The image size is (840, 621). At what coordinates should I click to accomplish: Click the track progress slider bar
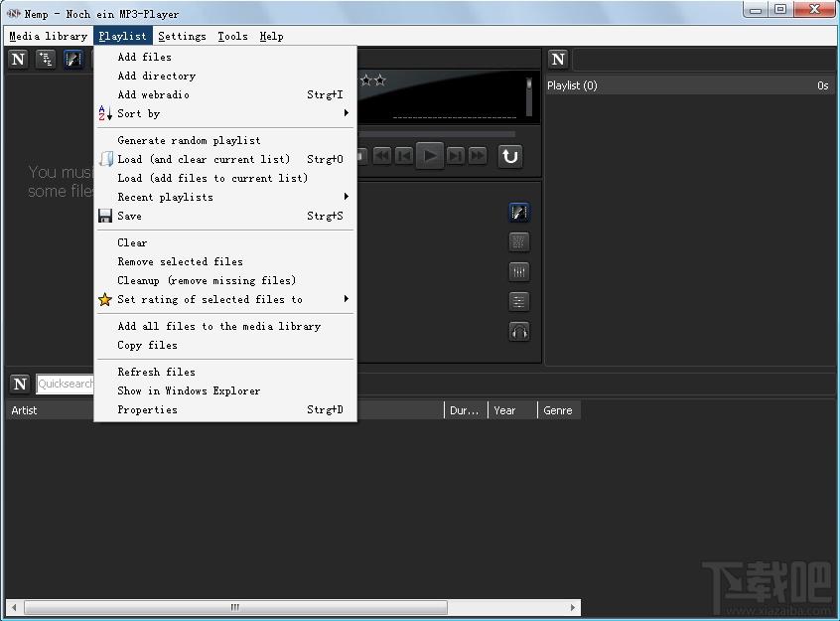point(437,134)
